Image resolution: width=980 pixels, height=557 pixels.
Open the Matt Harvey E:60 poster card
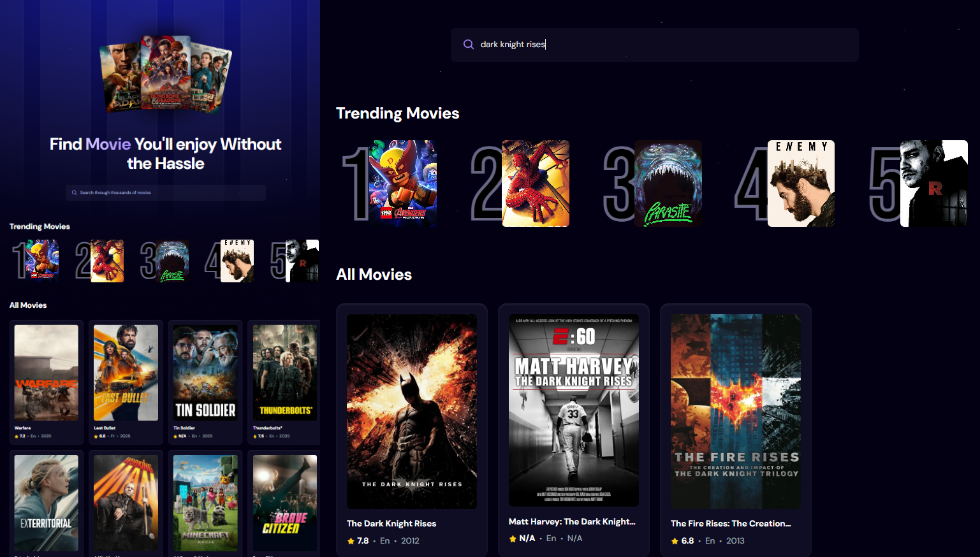pyautogui.click(x=574, y=410)
